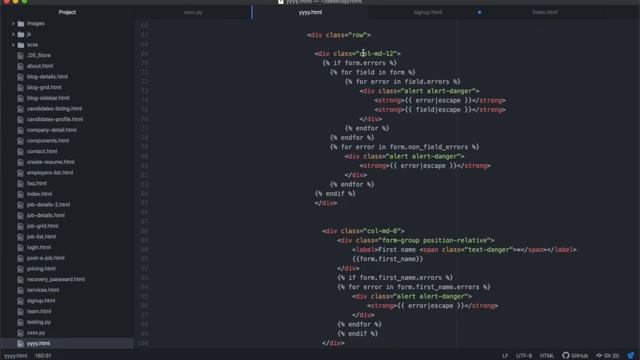The image size is (640, 360).
Task: Click the modified dot on signup.html tab
Action: pos(479,12)
